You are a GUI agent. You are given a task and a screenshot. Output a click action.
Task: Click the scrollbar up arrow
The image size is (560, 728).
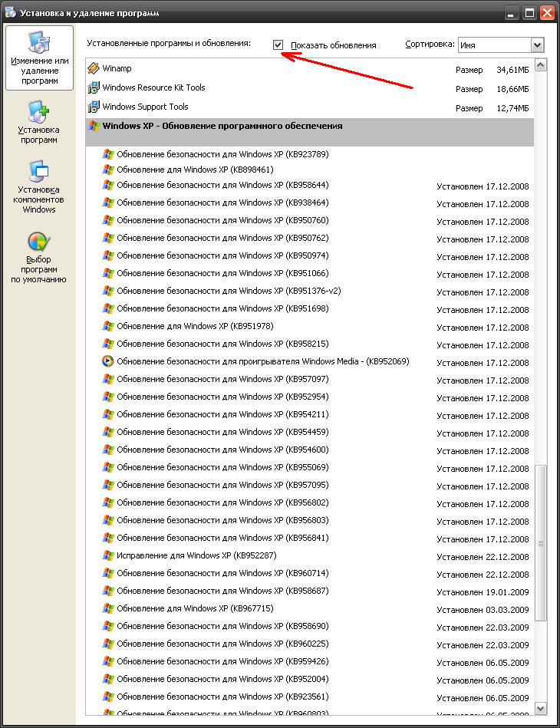coord(540,65)
